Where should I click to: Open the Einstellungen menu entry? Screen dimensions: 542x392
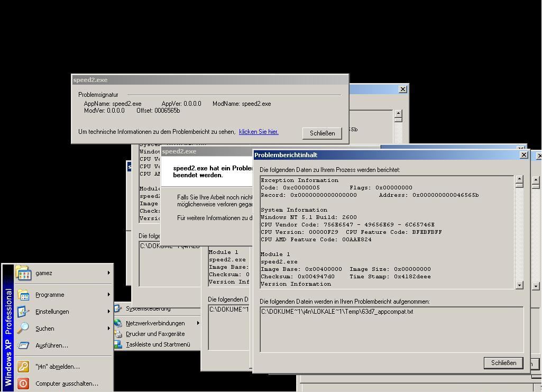(63, 312)
